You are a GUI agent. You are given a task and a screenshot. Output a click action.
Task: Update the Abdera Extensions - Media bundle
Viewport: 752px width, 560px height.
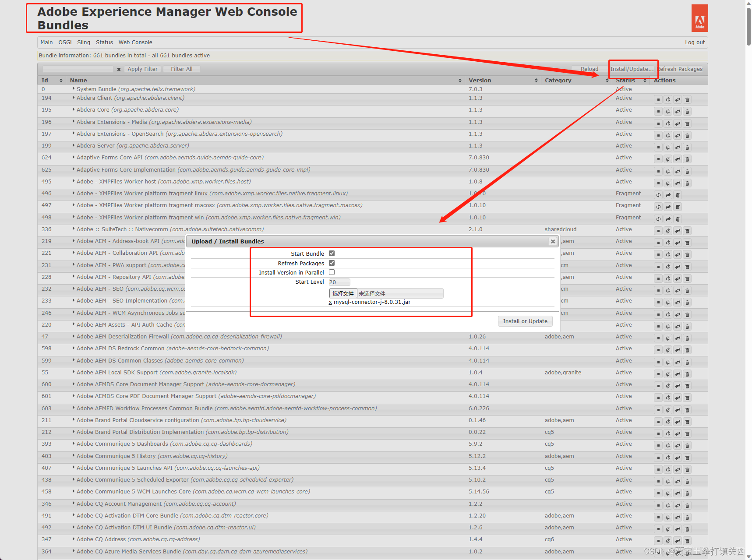point(678,124)
